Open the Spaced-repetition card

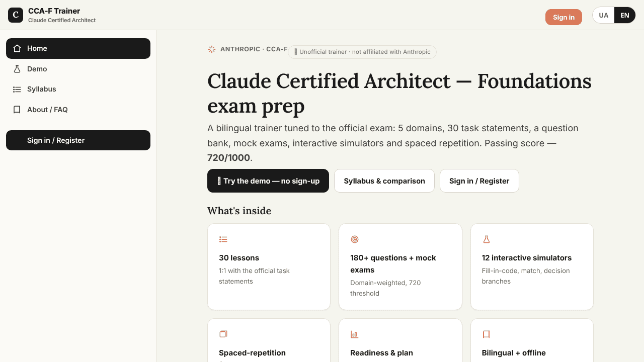[269, 340]
